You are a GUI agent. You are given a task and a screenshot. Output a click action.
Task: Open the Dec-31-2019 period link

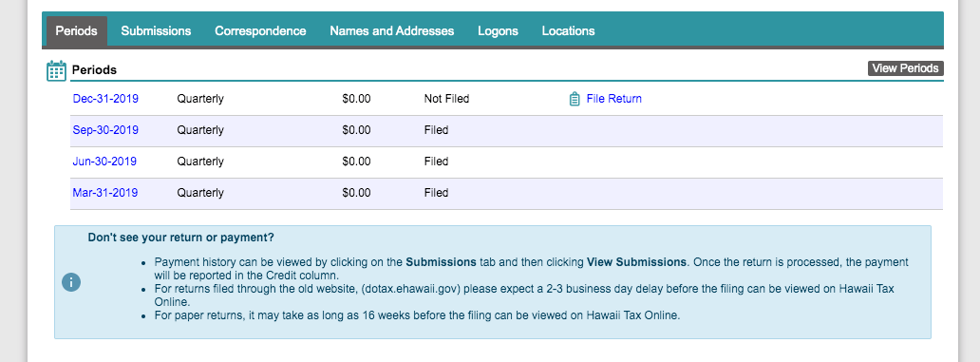[x=105, y=99]
